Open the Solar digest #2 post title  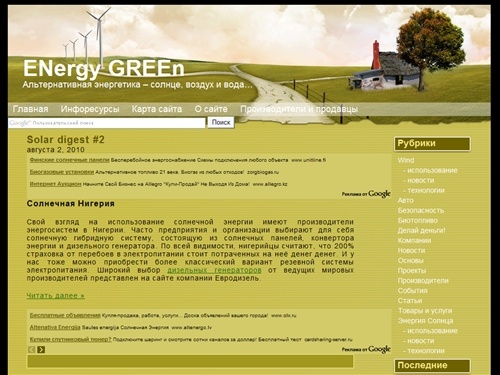[x=66, y=139]
